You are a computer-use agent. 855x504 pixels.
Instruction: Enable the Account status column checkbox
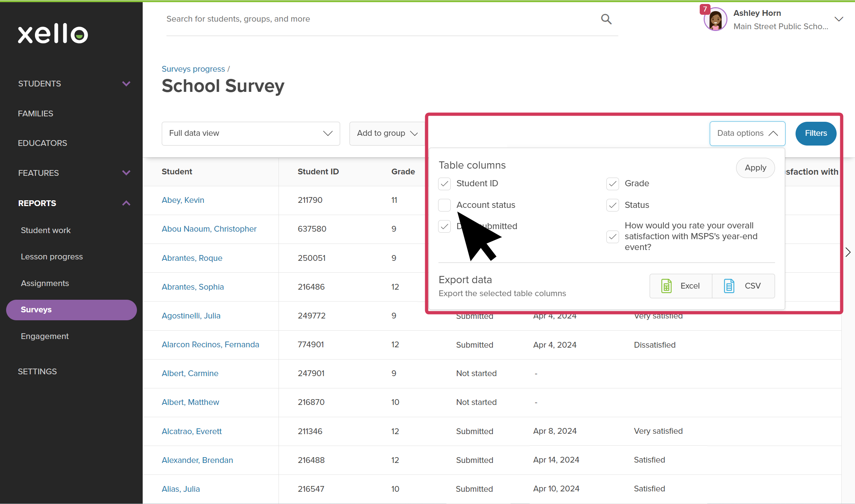(444, 205)
